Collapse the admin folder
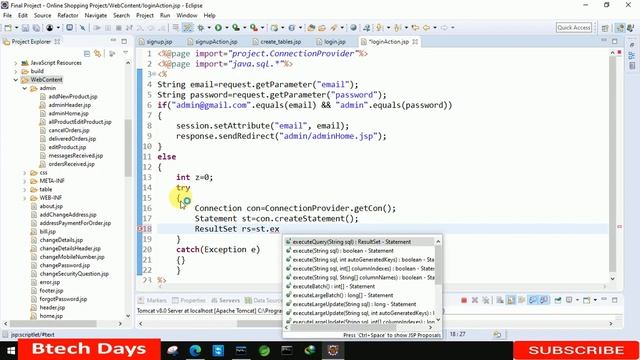This screenshot has height=360, width=640. (24, 88)
